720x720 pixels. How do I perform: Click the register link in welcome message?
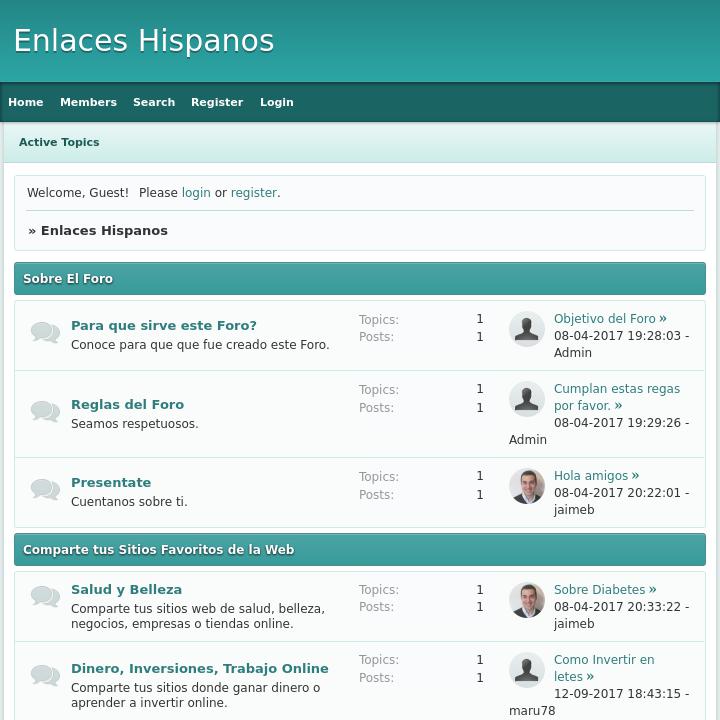coord(254,193)
